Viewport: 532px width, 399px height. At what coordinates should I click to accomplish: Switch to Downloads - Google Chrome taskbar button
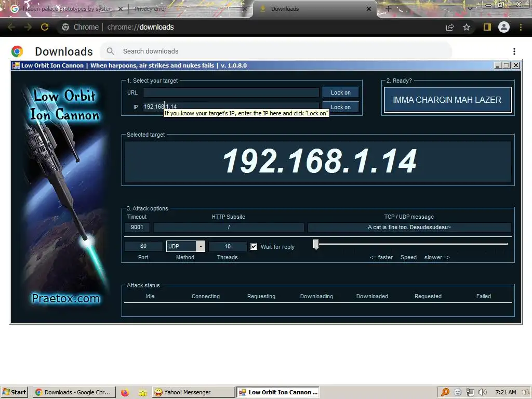[x=74, y=392]
